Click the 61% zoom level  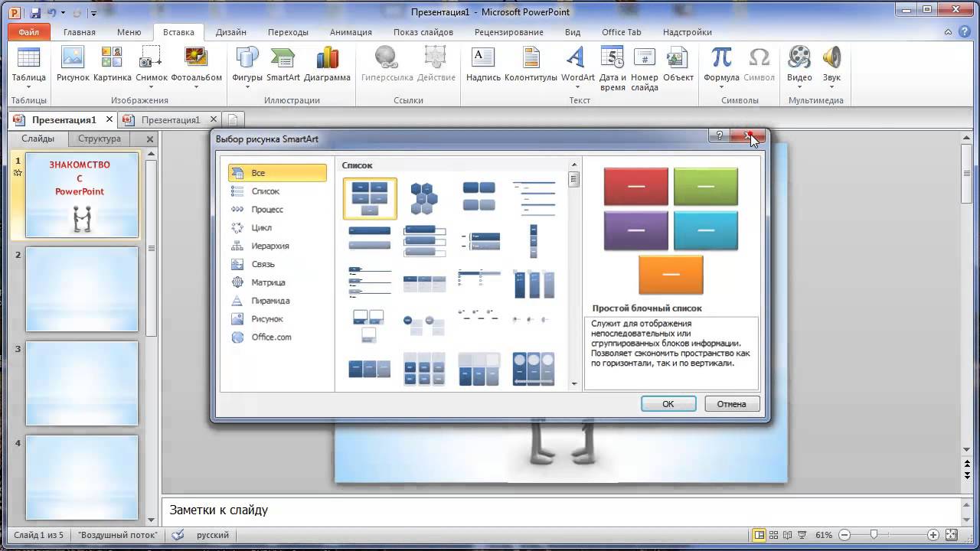(x=824, y=535)
